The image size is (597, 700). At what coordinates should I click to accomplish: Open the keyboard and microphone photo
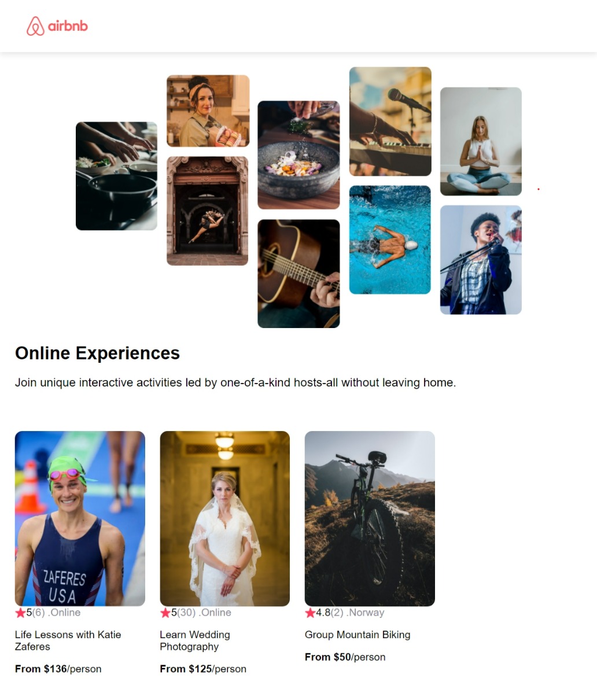coord(390,121)
